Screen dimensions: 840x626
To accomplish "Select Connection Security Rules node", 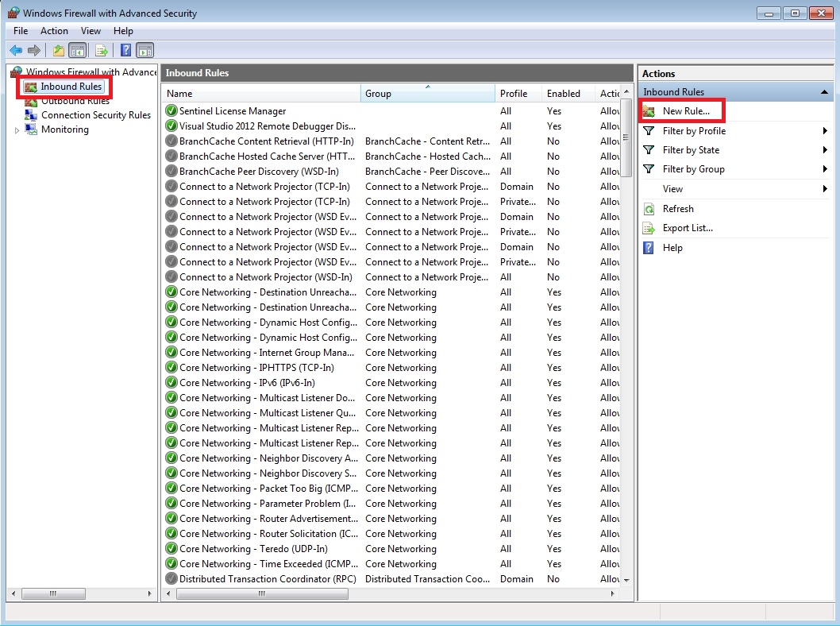I will 95,115.
